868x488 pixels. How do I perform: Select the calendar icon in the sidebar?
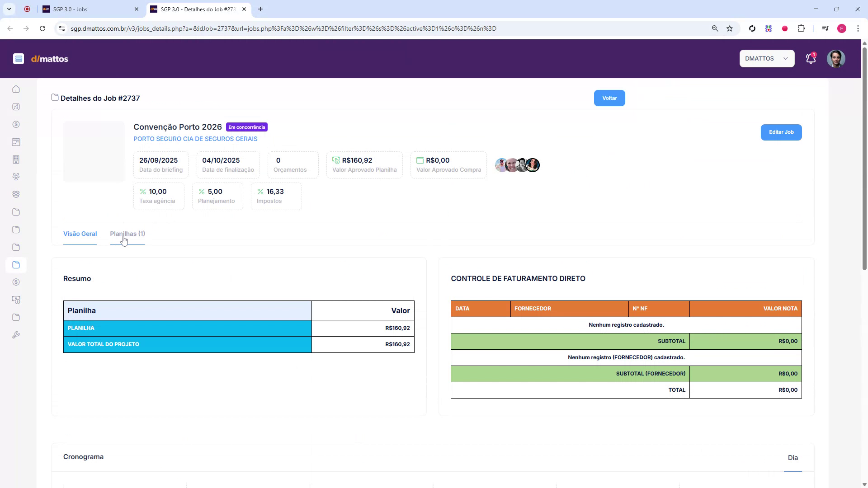tap(16, 142)
